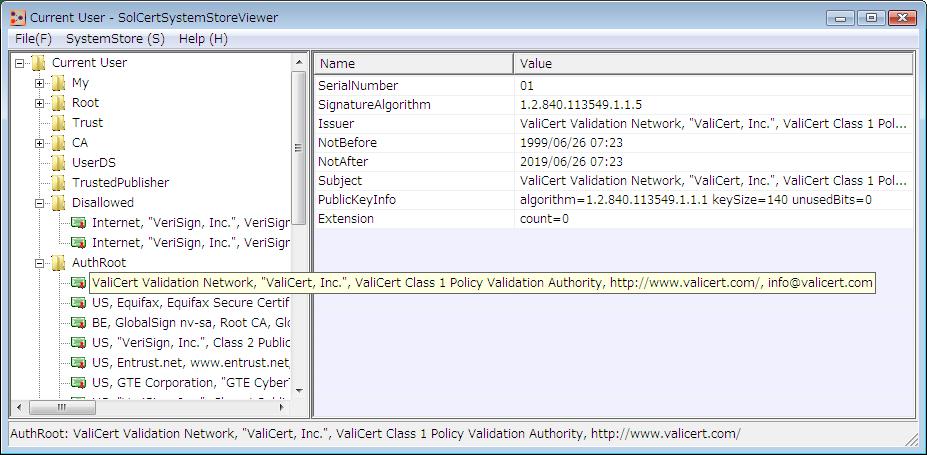This screenshot has height=455, width=927.
Task: Select the PublicKeyInfo row name
Action: [356, 200]
